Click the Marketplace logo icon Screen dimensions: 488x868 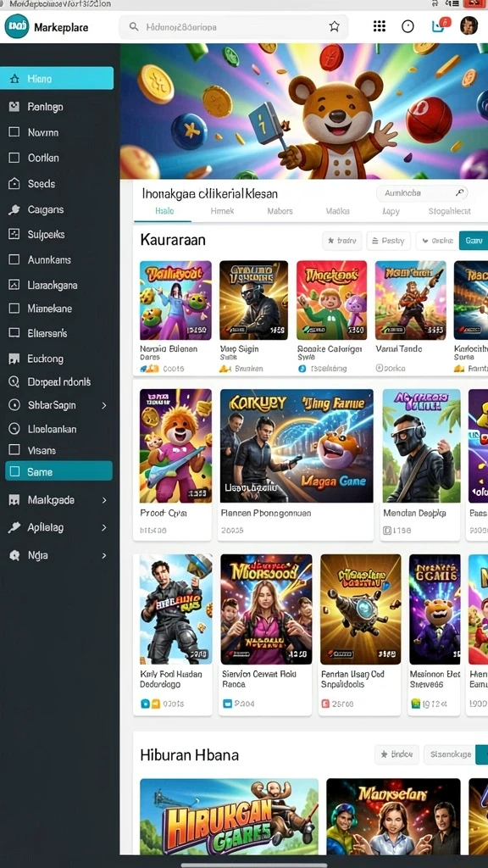coord(17,26)
